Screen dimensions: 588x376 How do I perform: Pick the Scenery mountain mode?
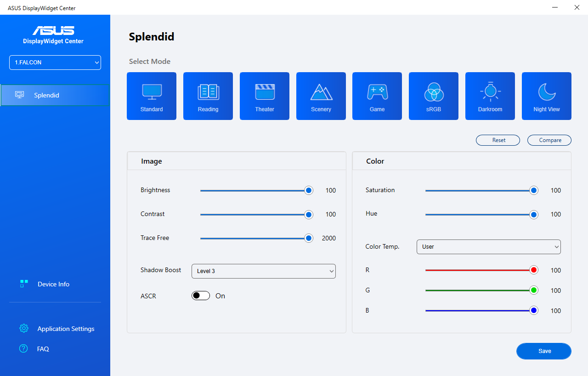(x=321, y=96)
